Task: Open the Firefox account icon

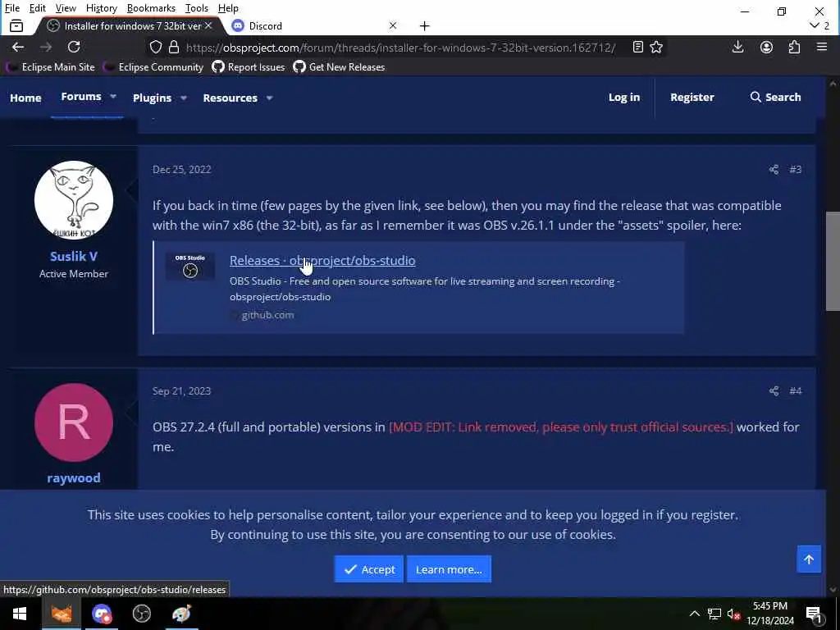Action: click(767, 47)
